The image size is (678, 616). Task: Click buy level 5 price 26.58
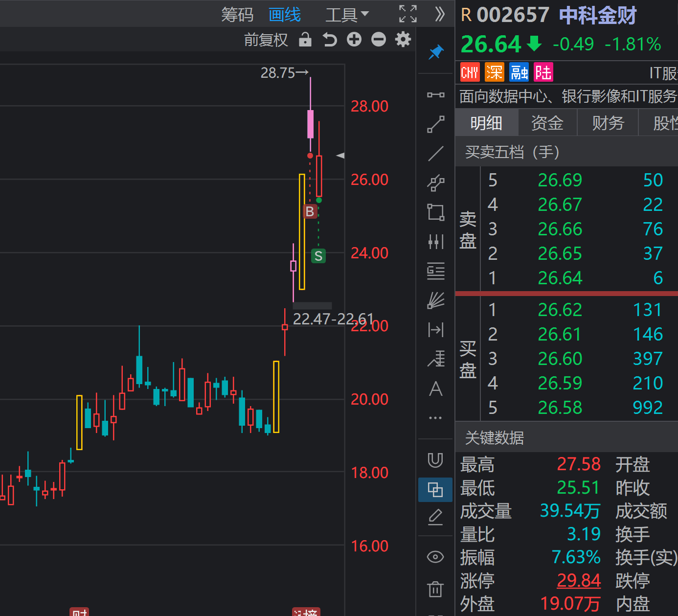tap(560, 408)
